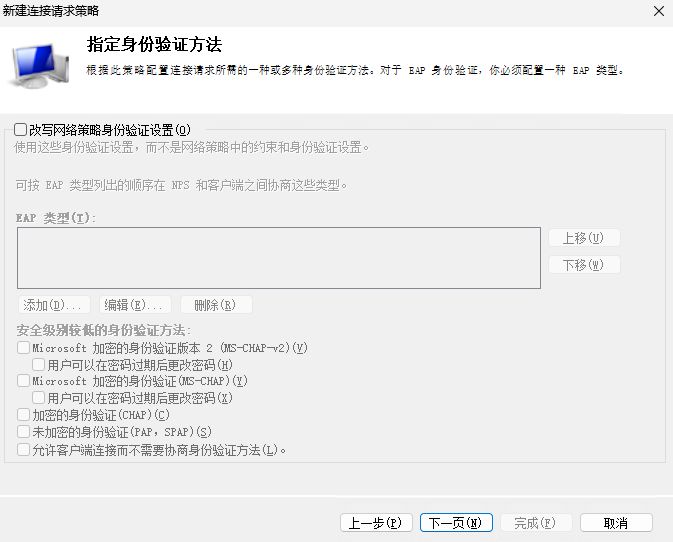Viewport: 673px width, 542px height.
Task: Proceed with 下一页(N) button
Action: [x=456, y=523]
